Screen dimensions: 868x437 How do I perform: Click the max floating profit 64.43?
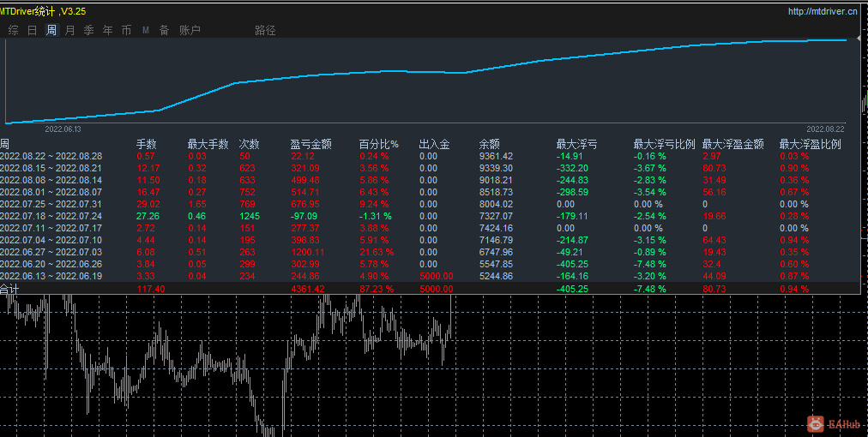[x=714, y=240]
